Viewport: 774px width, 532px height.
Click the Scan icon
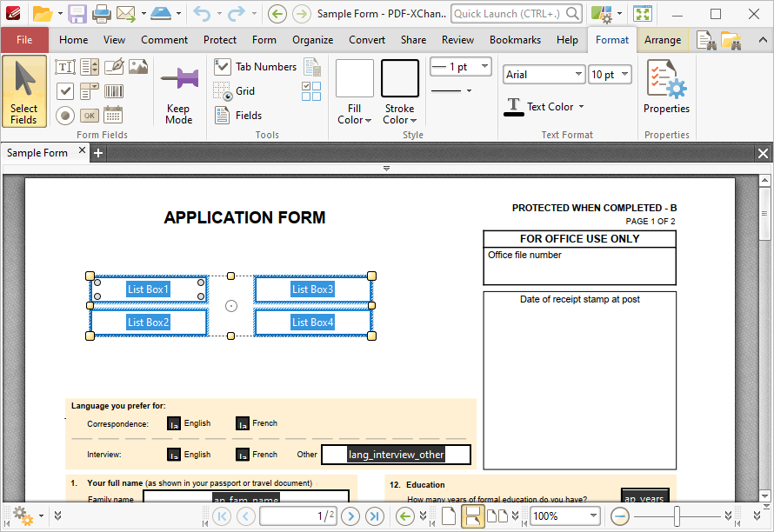161,14
